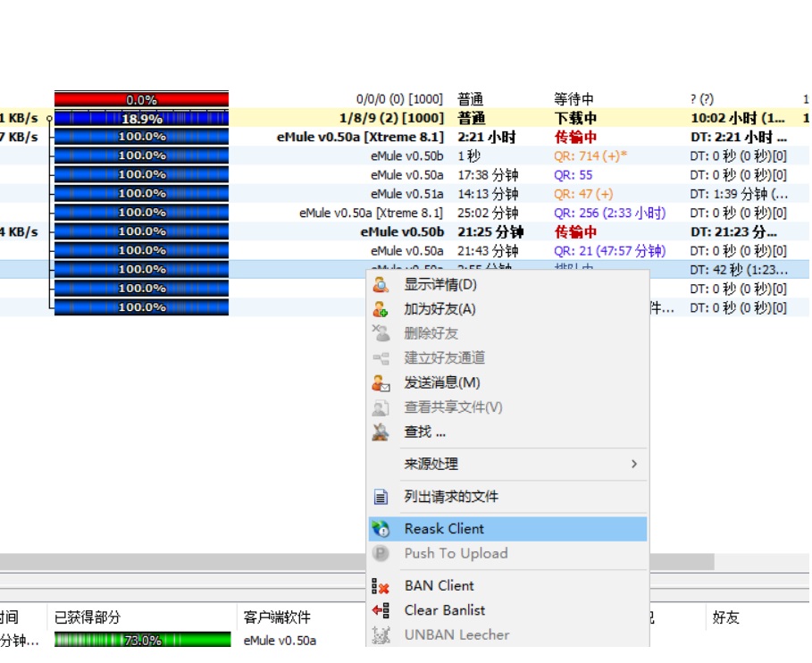The height and width of the screenshot is (663, 812).
Task: Click the 18.9% download progress bar
Action: point(141,118)
